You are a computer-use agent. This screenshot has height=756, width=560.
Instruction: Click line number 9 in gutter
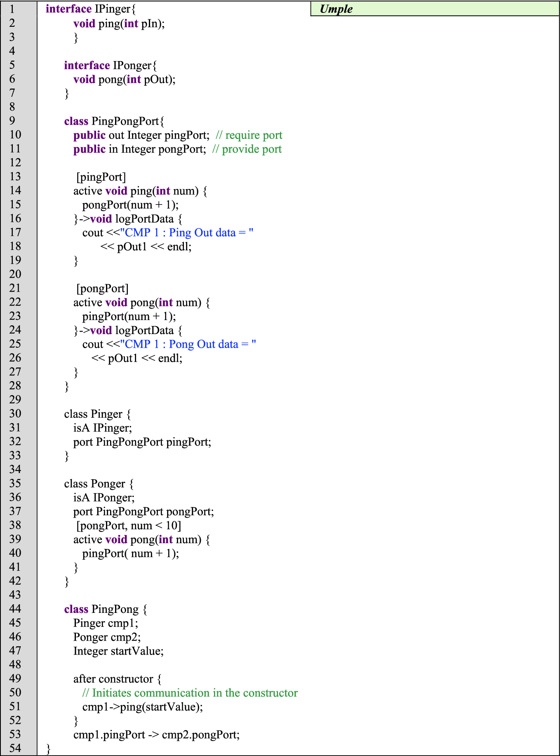point(12,121)
